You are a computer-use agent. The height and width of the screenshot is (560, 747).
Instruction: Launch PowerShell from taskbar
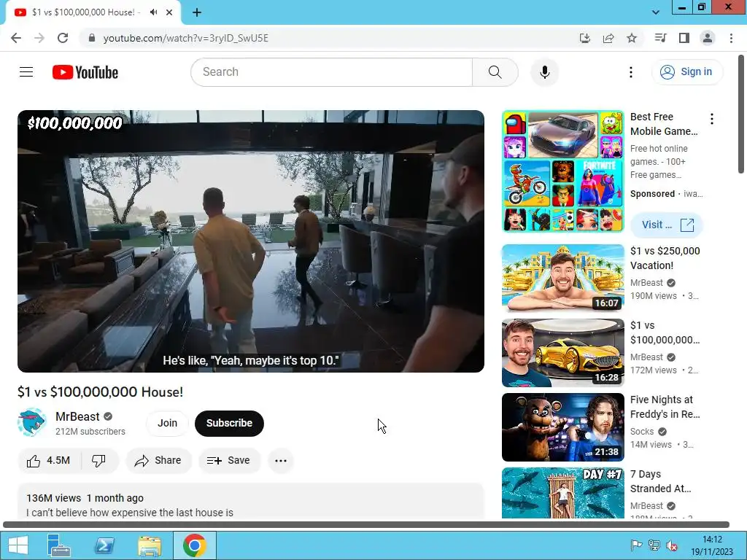pos(104,545)
